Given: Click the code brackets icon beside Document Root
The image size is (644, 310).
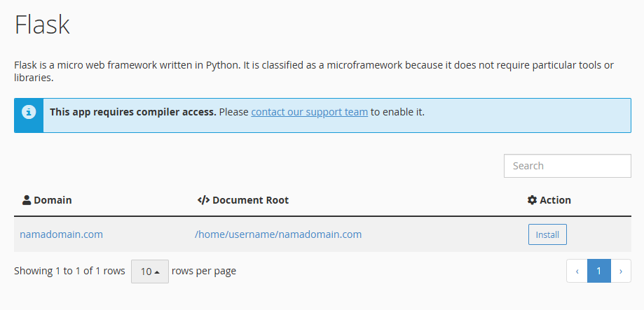Looking at the screenshot, I should (x=203, y=200).
